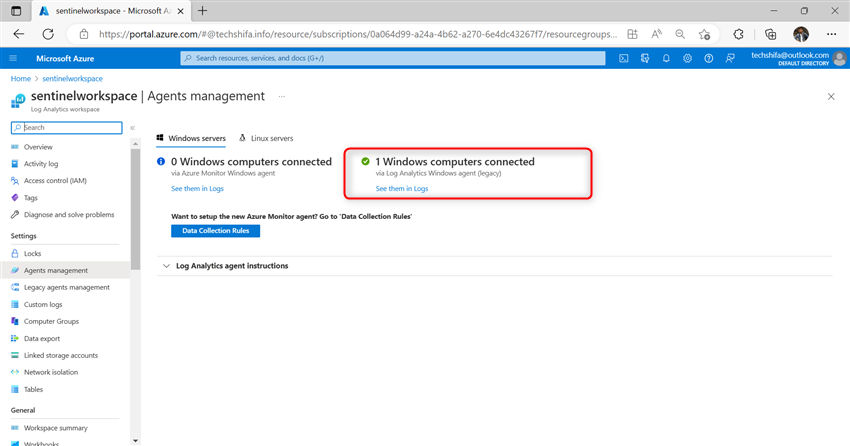
Task: Open the Help question mark icon
Action: click(709, 58)
